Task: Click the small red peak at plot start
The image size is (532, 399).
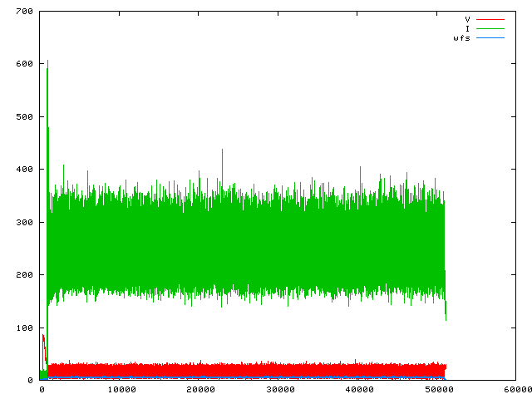Action: (x=43, y=337)
